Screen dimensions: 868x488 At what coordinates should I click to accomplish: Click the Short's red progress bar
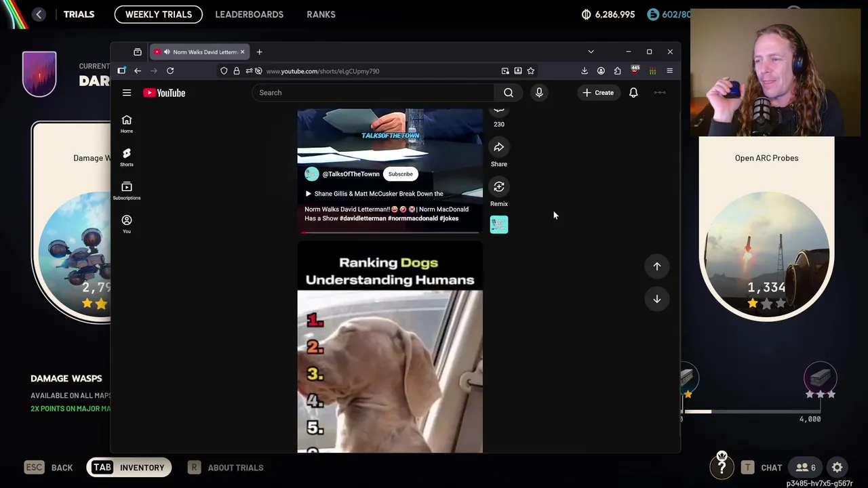pos(390,232)
